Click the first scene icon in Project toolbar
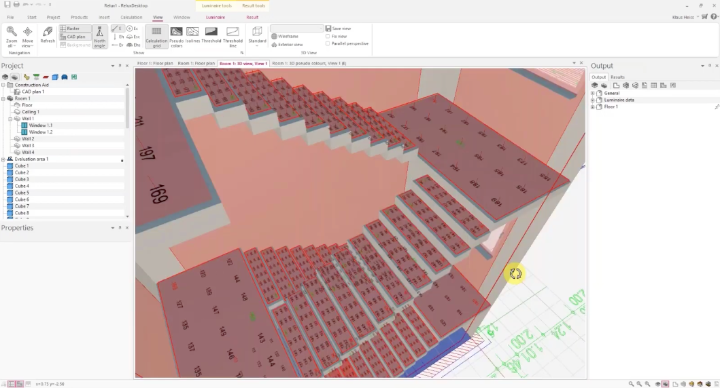The height and width of the screenshot is (388, 720). pyautogui.click(x=5, y=77)
